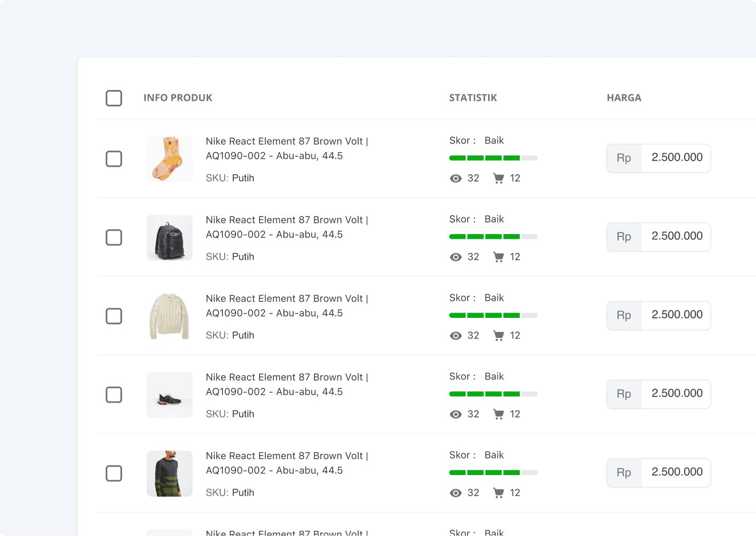Click the score bar in the sneaker row

coord(493,394)
